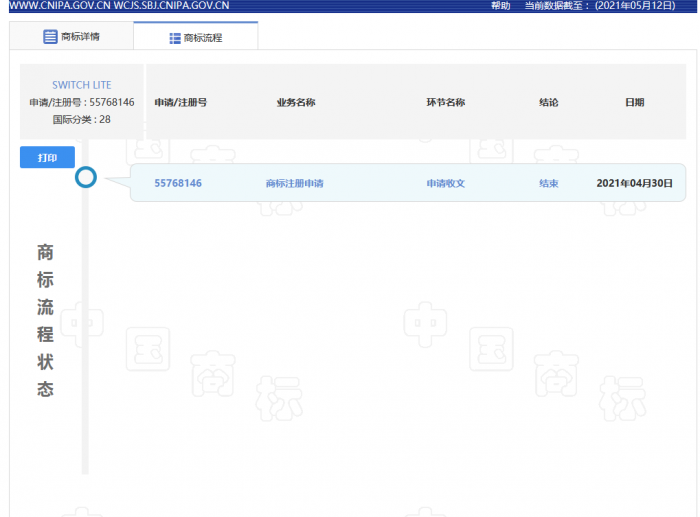Click the 国际分类 : 28 text
This screenshot has width=700, height=517.
click(x=82, y=119)
